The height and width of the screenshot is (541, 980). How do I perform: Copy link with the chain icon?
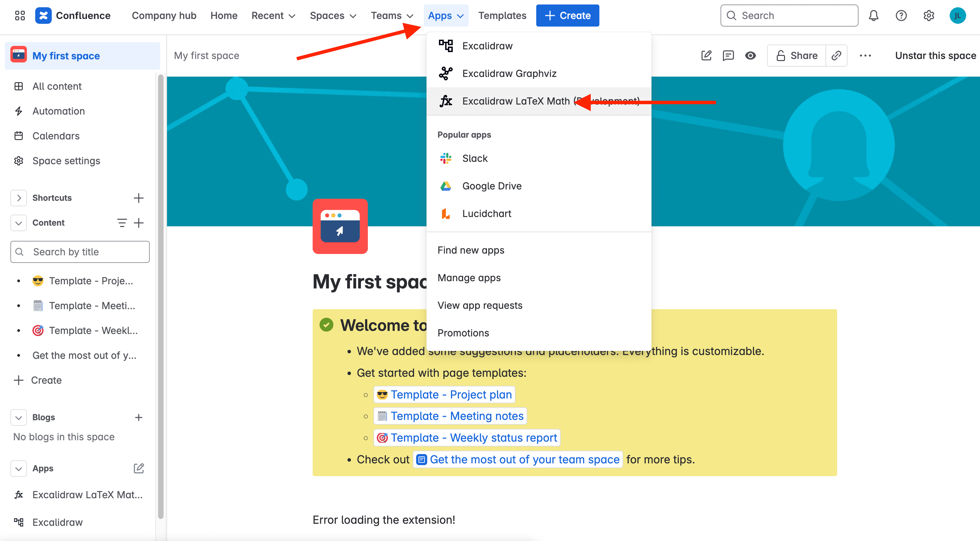(x=836, y=56)
